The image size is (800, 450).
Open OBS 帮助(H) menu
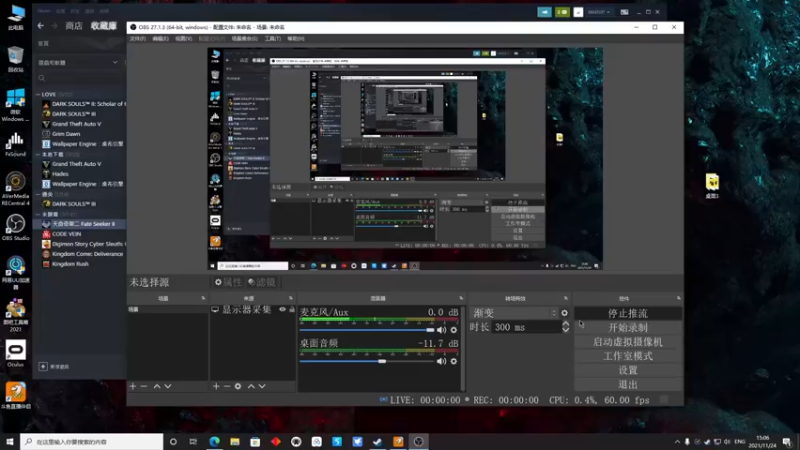(x=296, y=39)
